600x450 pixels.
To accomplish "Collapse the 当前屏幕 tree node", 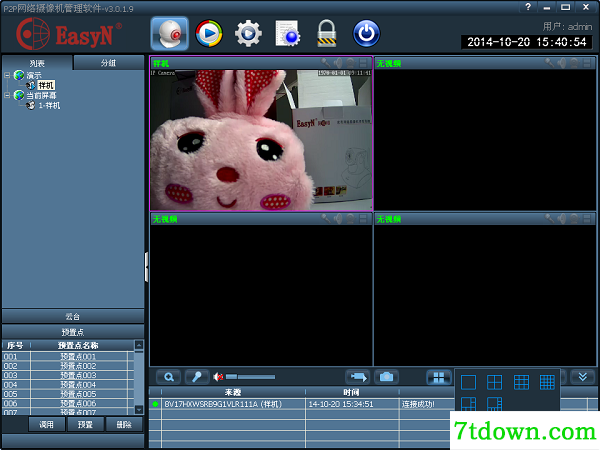I will [x=7, y=95].
